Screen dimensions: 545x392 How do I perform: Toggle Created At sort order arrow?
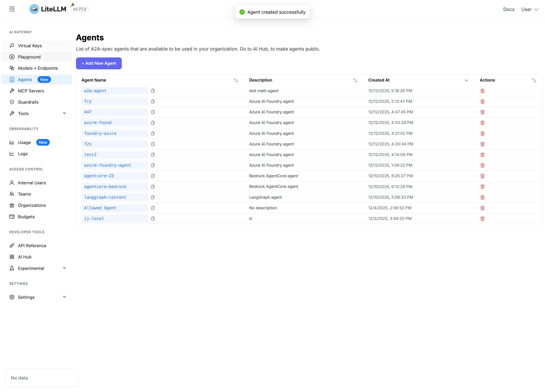466,80
